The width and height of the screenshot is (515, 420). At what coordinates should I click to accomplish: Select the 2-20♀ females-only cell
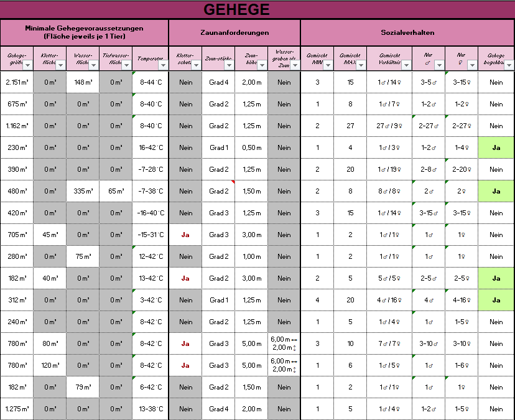click(x=462, y=169)
